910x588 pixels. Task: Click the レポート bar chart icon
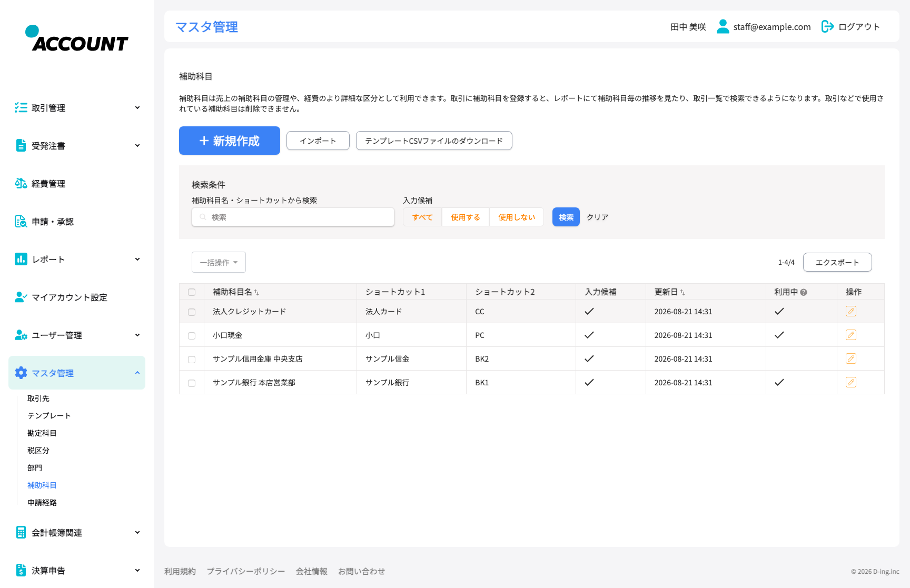point(21,260)
